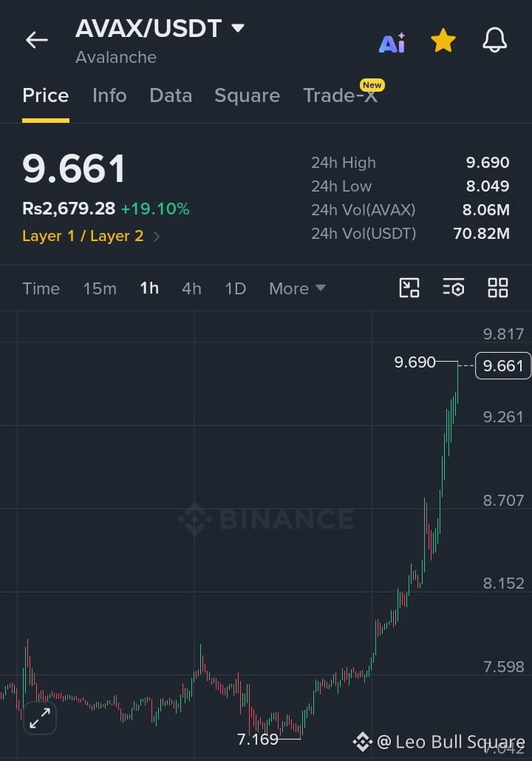Screen dimensions: 532x761
Task: Select the Time line chart view
Action: pyautogui.click(x=41, y=288)
